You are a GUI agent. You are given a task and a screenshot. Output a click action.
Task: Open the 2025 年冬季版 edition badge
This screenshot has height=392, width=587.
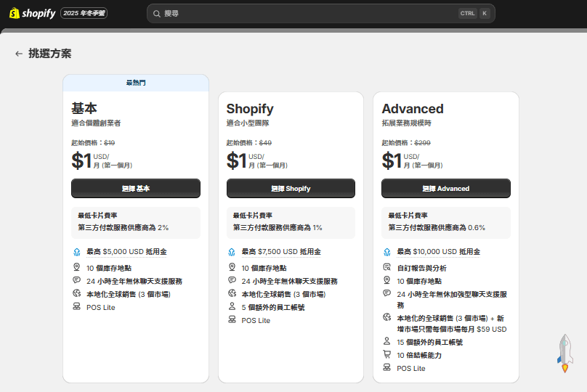point(84,13)
